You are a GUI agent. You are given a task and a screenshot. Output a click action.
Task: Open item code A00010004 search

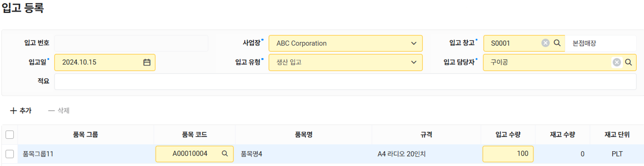coord(225,153)
